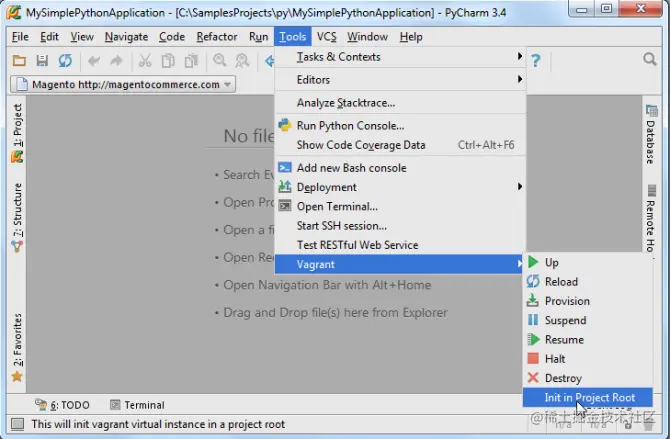Open the 6: TODO tool window

click(x=62, y=404)
